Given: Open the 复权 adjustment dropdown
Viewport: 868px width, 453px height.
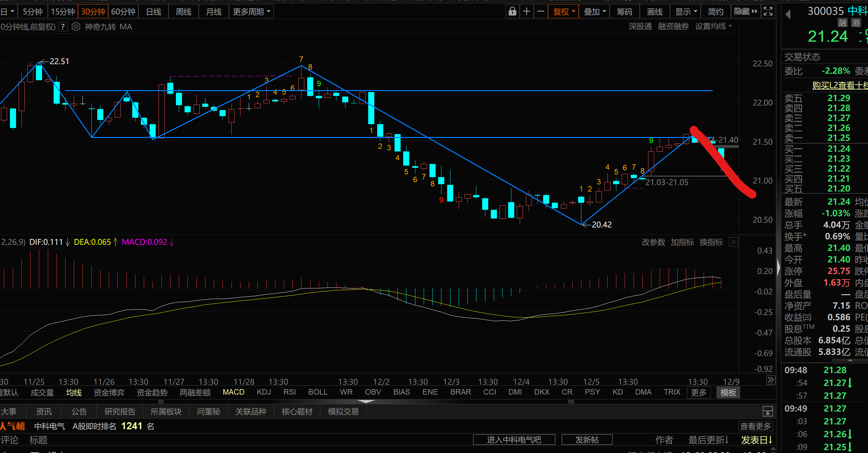Looking at the screenshot, I should click(x=563, y=12).
